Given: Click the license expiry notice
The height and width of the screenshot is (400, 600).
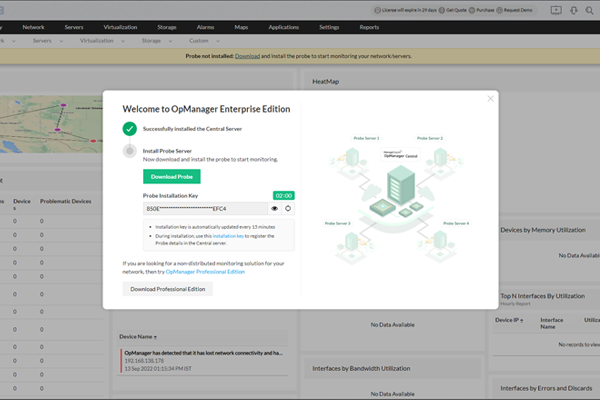Looking at the screenshot, I should pyautogui.click(x=406, y=10).
